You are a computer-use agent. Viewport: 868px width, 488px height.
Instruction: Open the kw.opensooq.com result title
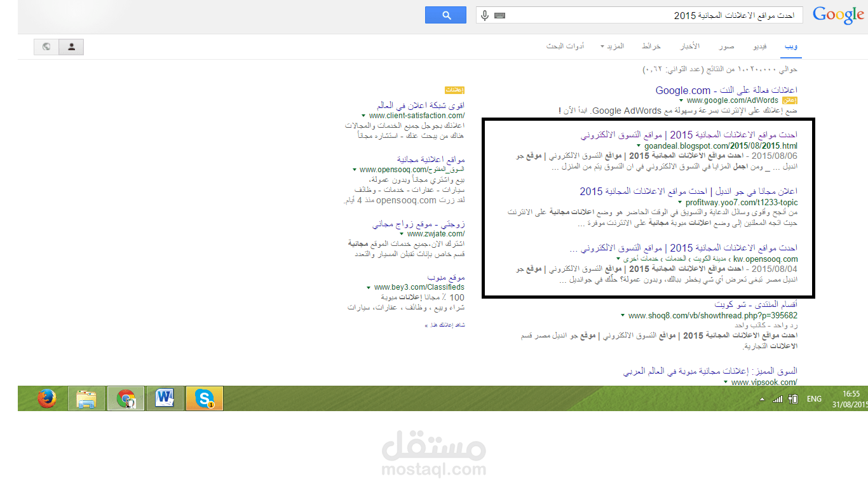[684, 248]
